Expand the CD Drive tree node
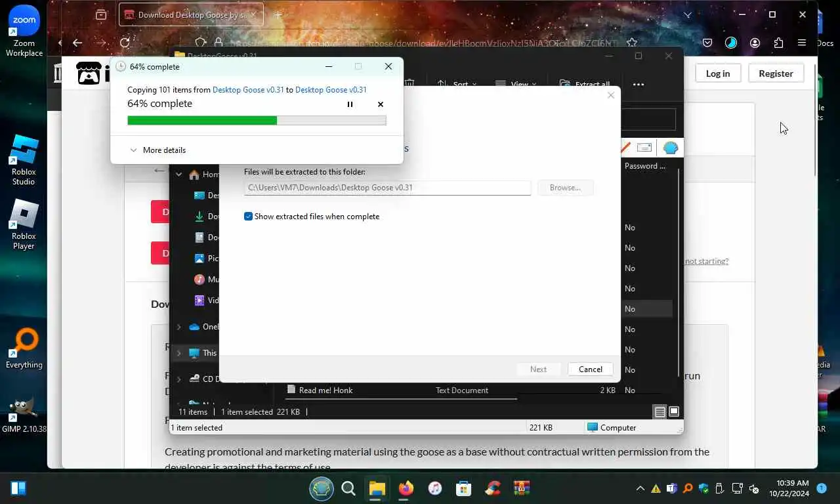 (178, 379)
